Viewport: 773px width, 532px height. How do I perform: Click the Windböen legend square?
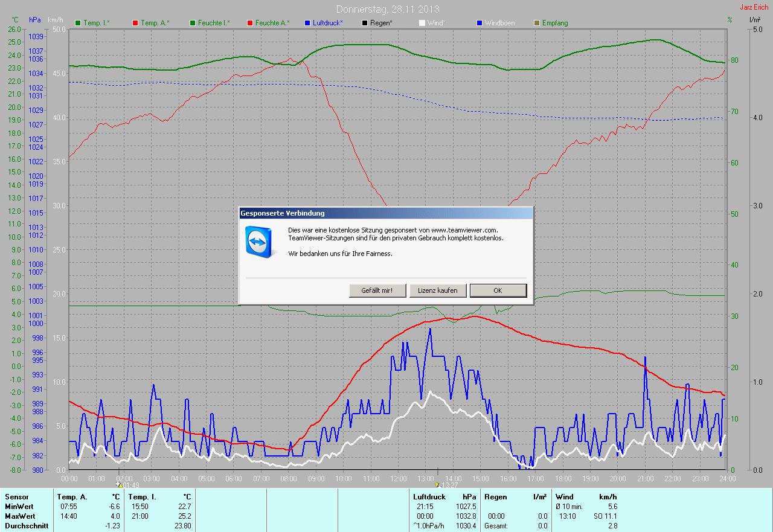pyautogui.click(x=479, y=23)
